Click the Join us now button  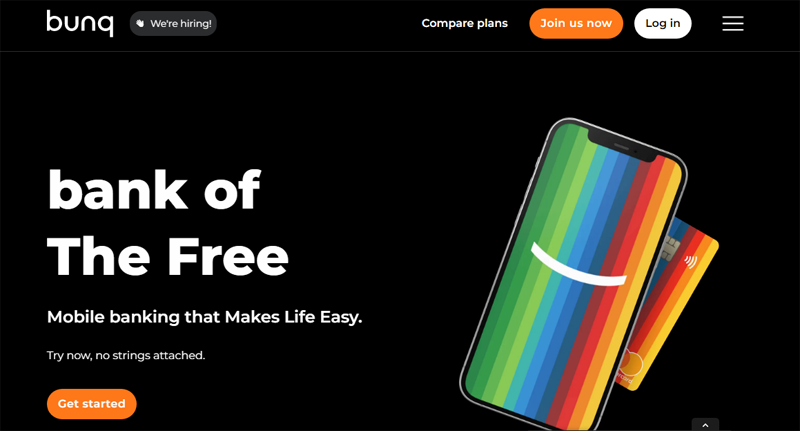click(576, 23)
